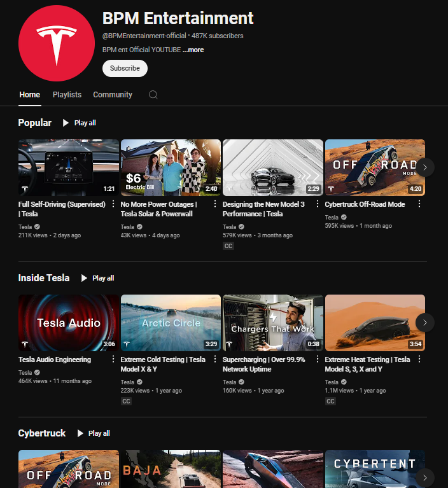Open the Tesla Audio Engineering video thumbnail
Image resolution: width=448 pixels, height=488 pixels.
click(x=69, y=323)
